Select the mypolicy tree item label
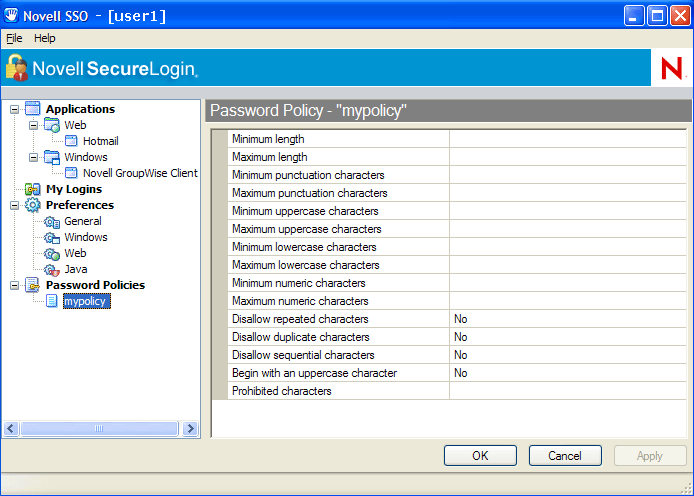 (x=87, y=301)
